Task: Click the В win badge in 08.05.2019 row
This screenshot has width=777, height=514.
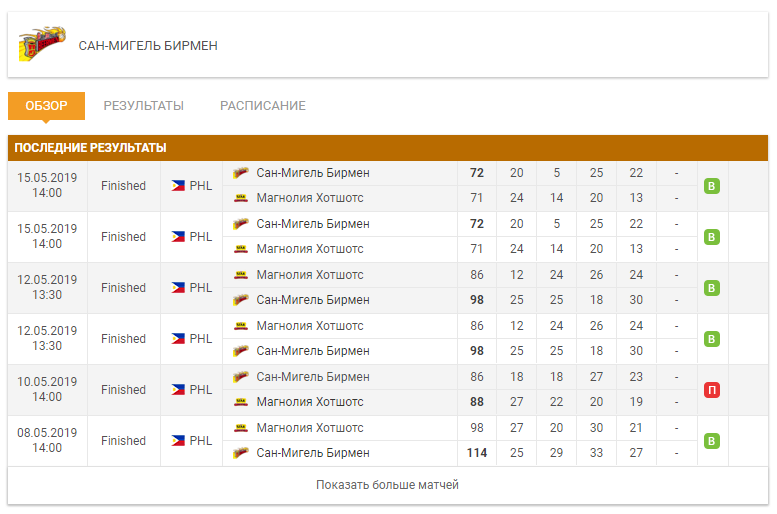Action: pyautogui.click(x=712, y=441)
